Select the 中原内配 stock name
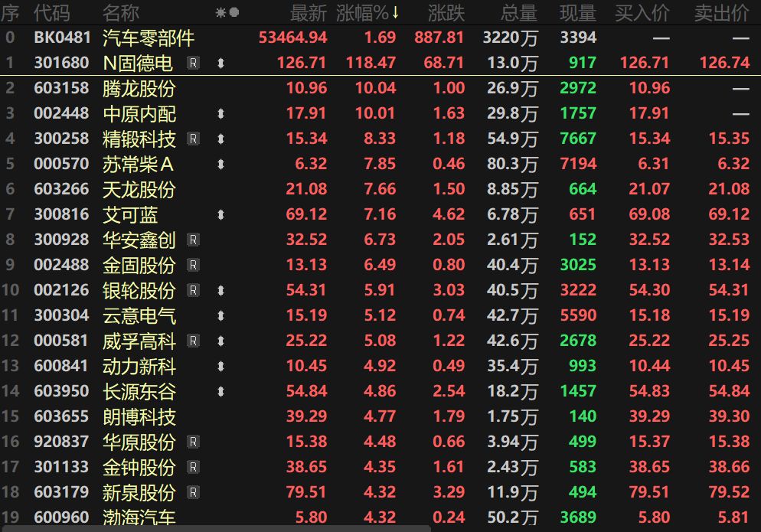This screenshot has height=532, width=761. [139, 113]
